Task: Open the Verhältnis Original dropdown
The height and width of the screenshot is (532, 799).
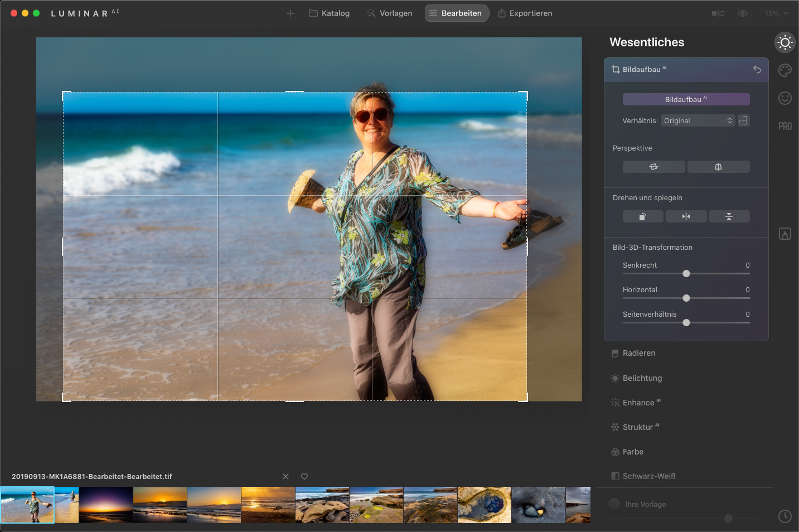Action: tap(698, 120)
